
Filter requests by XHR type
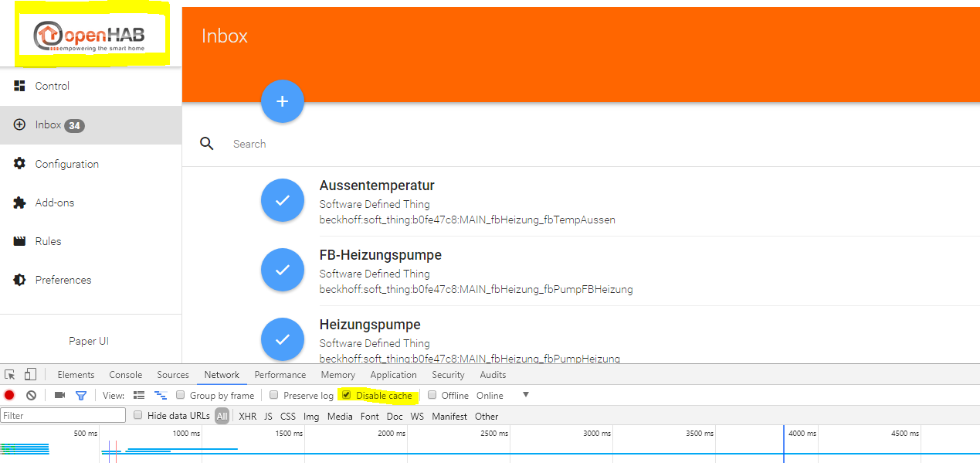tap(247, 415)
